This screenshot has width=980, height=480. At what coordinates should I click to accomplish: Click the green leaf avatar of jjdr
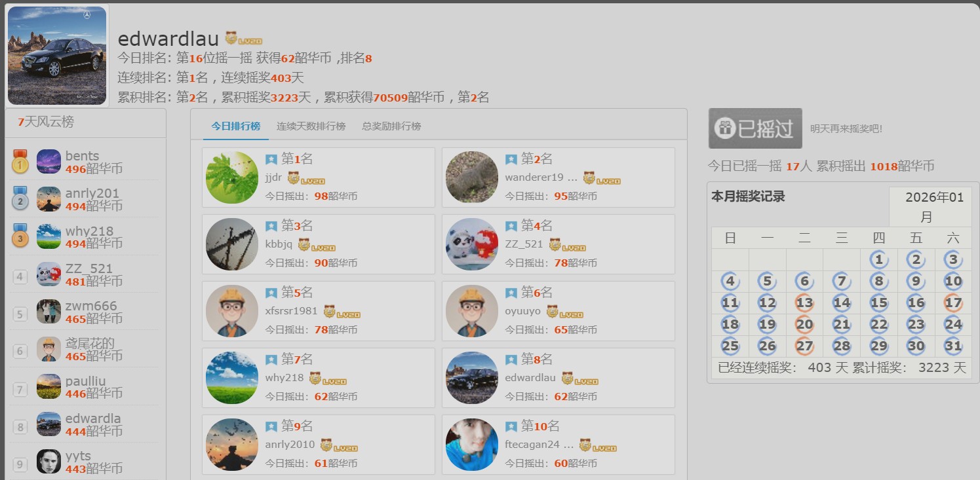[x=232, y=177]
